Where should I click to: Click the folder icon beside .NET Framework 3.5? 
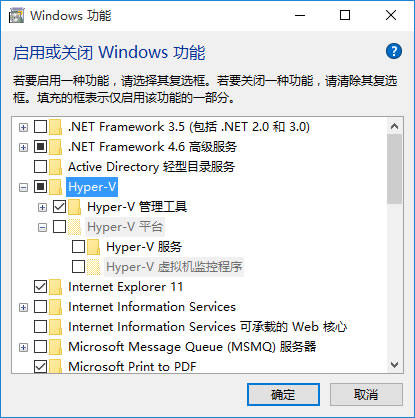56,127
